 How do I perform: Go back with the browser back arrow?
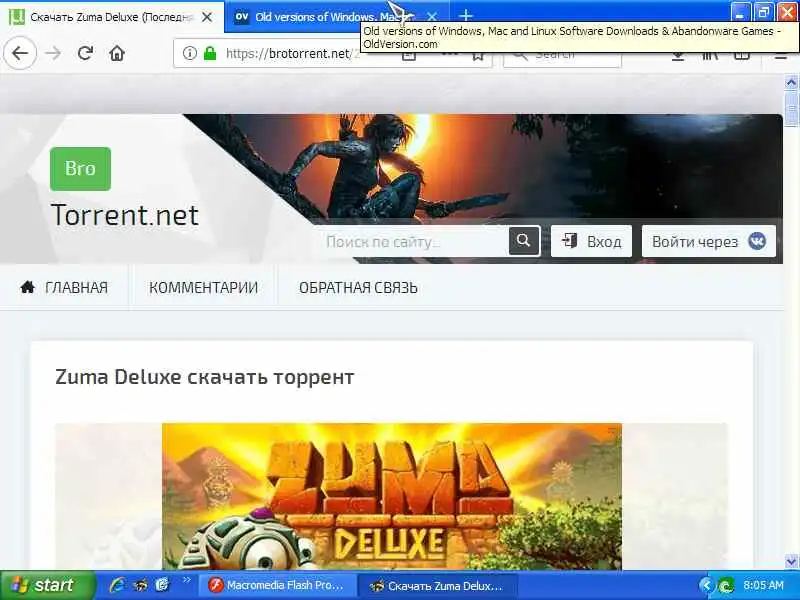pyautogui.click(x=20, y=53)
